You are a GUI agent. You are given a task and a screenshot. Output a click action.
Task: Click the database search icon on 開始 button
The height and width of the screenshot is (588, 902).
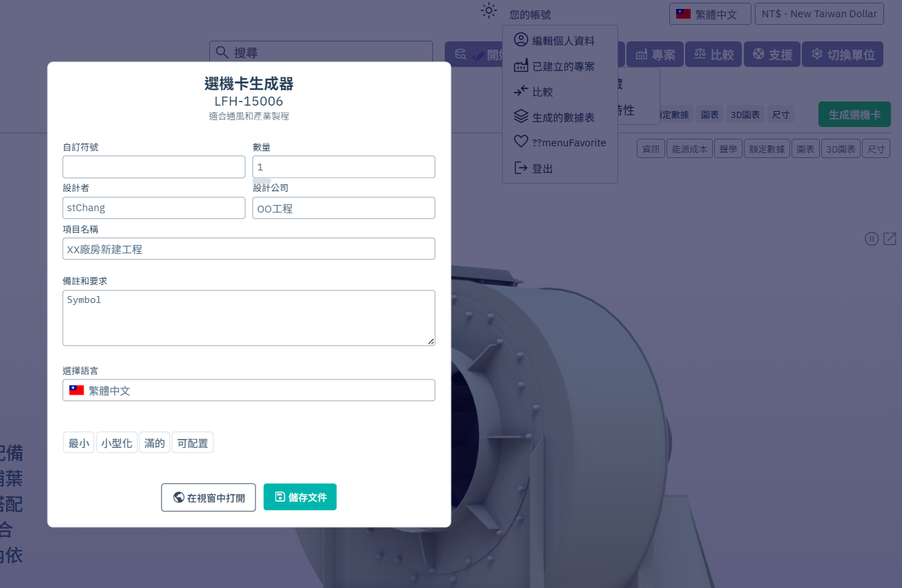pos(460,54)
